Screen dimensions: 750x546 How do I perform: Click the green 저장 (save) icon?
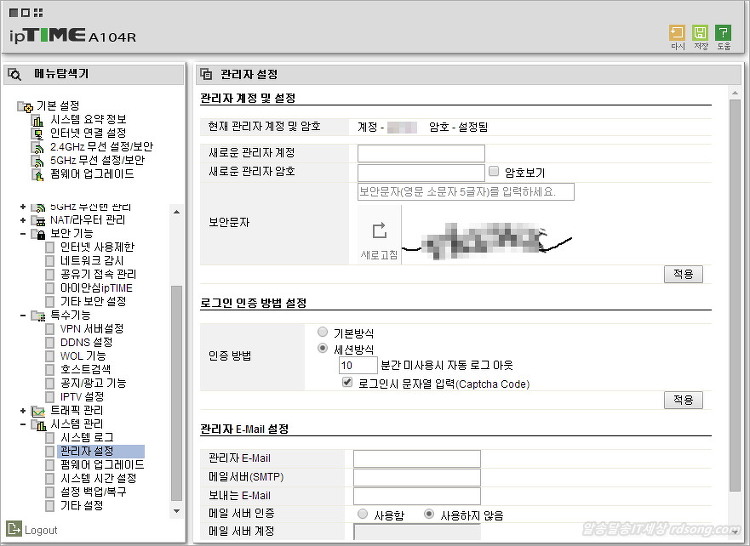tap(700, 33)
